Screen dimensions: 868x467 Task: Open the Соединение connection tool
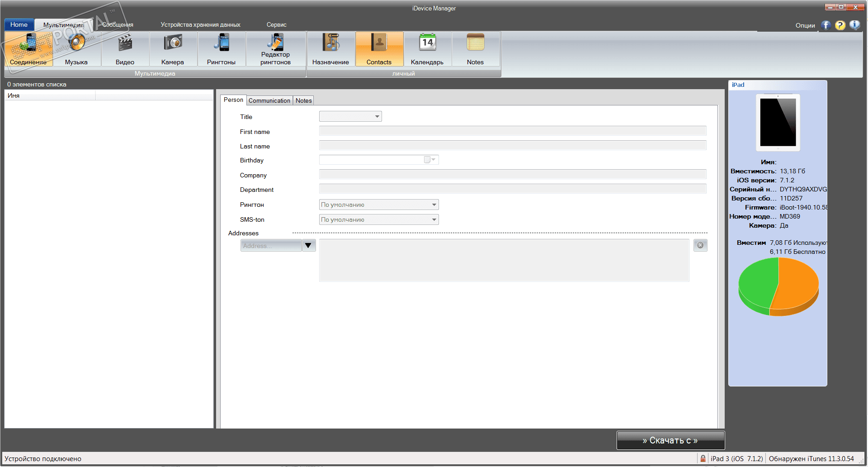(x=28, y=49)
